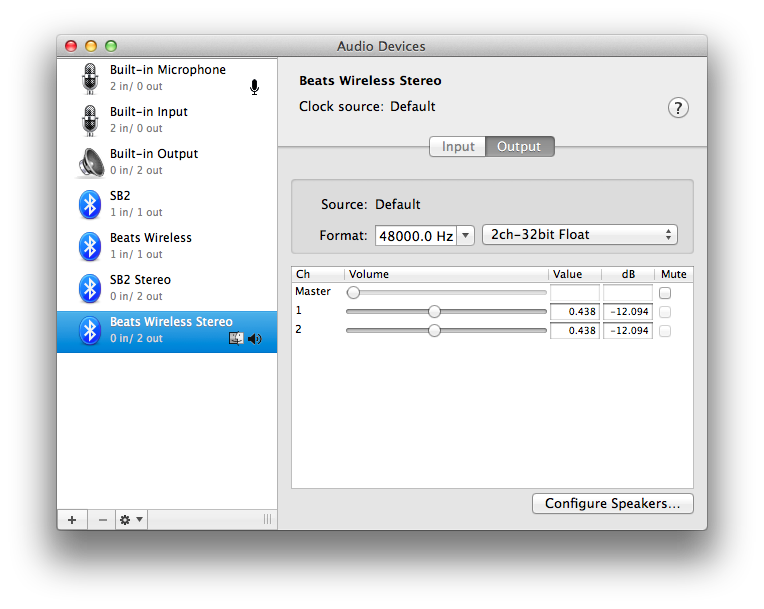Viewport: 764px width, 609px height.
Task: Select Built-in Microphone in device list
Action: point(167,78)
